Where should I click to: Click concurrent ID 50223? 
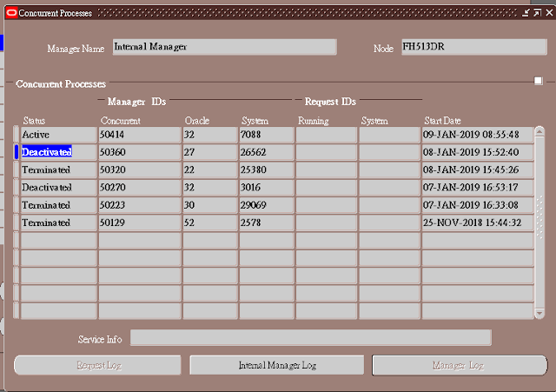140,205
